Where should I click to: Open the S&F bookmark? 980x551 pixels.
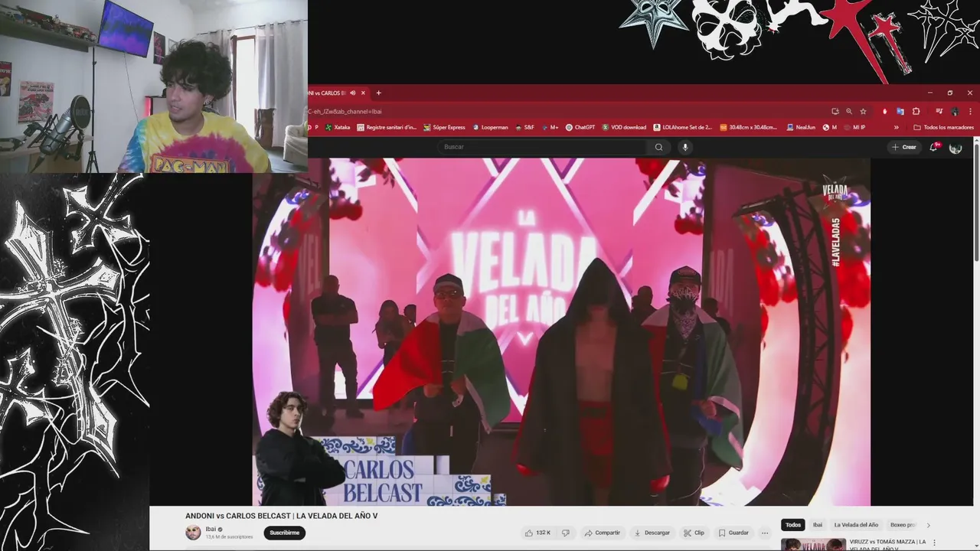pyautogui.click(x=525, y=127)
